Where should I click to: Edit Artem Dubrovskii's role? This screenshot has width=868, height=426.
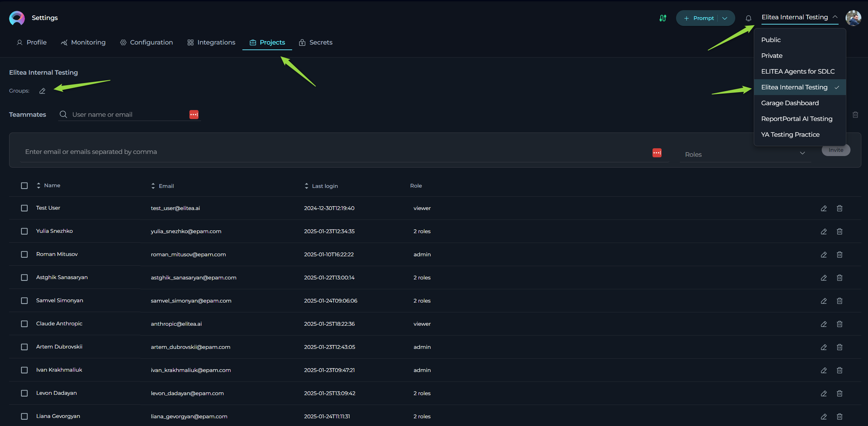click(x=824, y=347)
